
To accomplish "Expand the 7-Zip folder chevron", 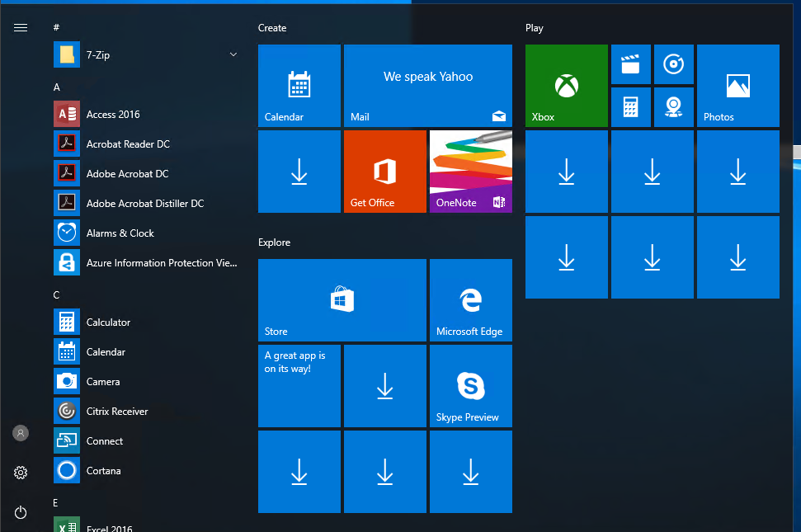I will [233, 55].
